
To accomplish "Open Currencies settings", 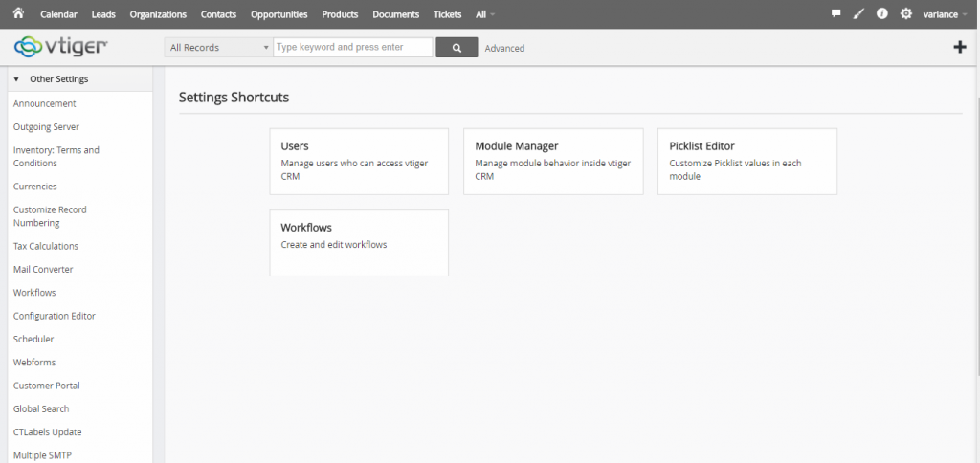I will tap(35, 187).
